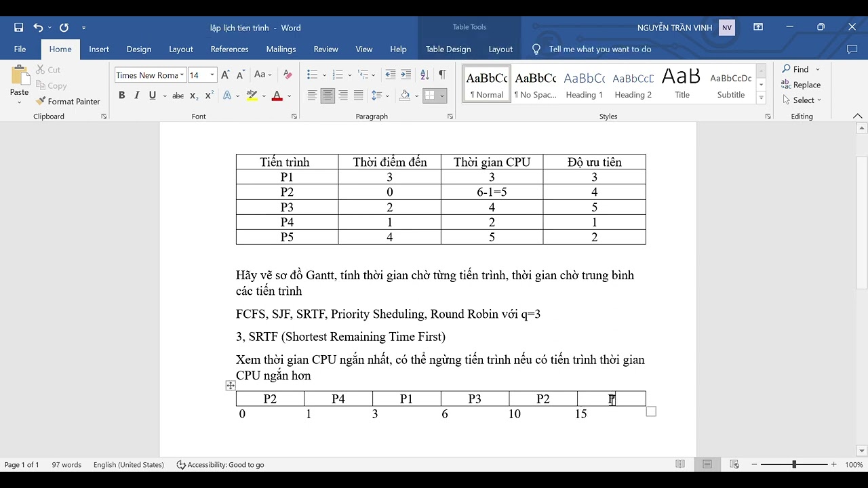Apply strikethrough formatting

pos(178,96)
